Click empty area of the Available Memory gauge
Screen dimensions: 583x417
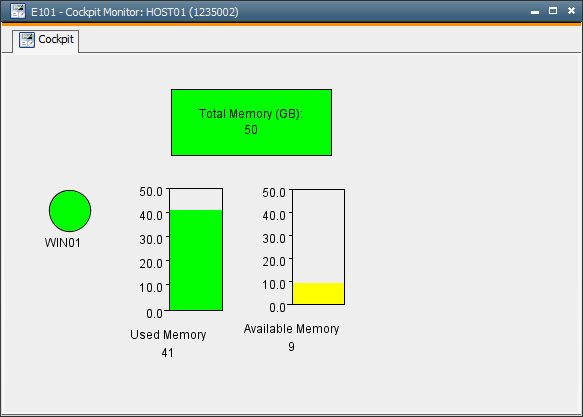pyautogui.click(x=318, y=236)
